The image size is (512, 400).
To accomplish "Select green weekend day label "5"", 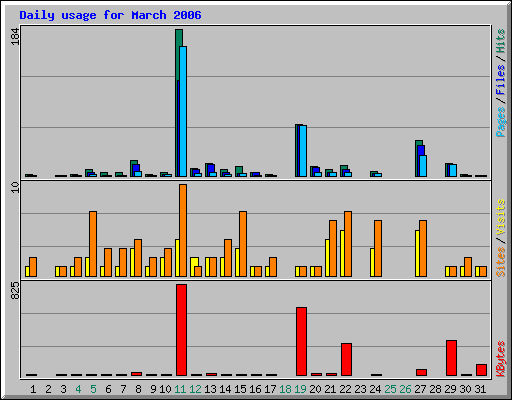I will tap(93, 389).
